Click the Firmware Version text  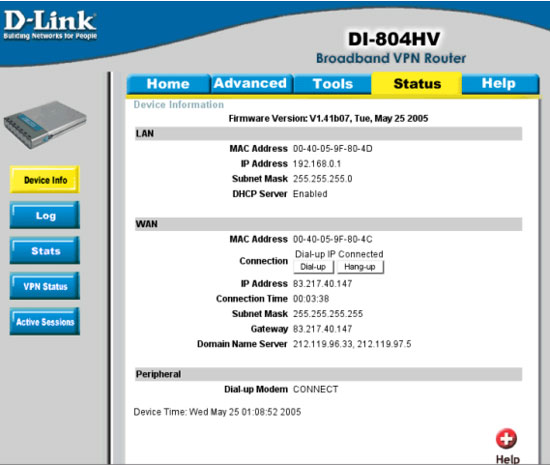pyautogui.click(x=328, y=119)
